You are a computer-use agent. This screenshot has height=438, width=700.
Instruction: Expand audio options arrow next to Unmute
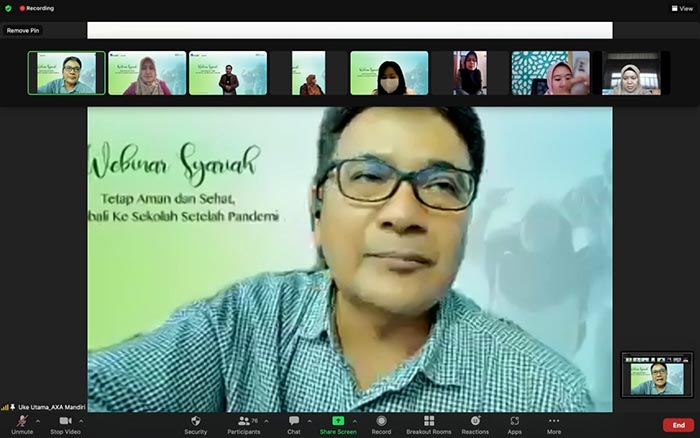[38, 421]
